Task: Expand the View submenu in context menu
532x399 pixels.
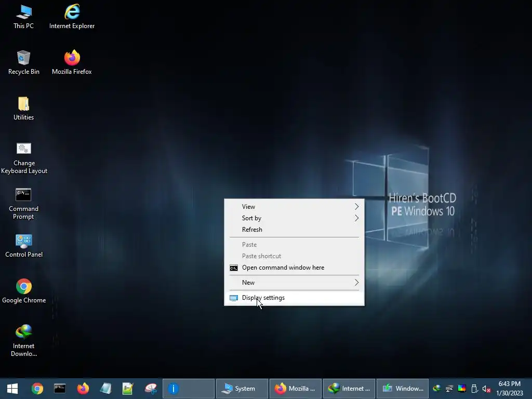Action: tap(294, 207)
